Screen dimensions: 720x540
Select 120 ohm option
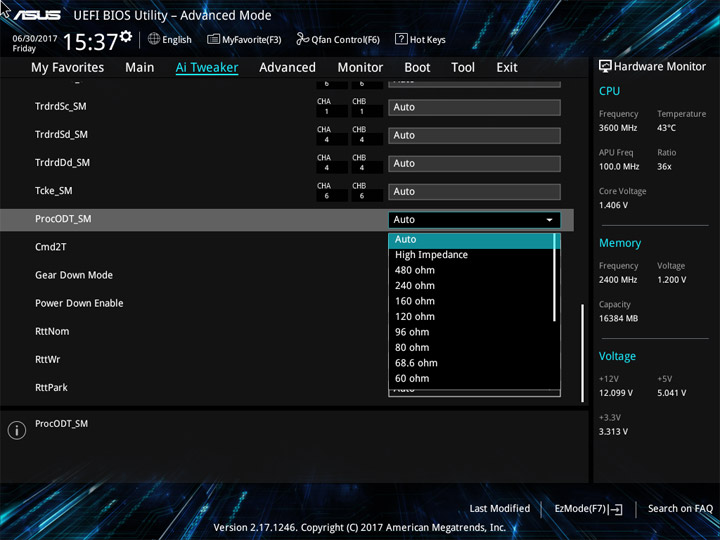click(x=471, y=316)
